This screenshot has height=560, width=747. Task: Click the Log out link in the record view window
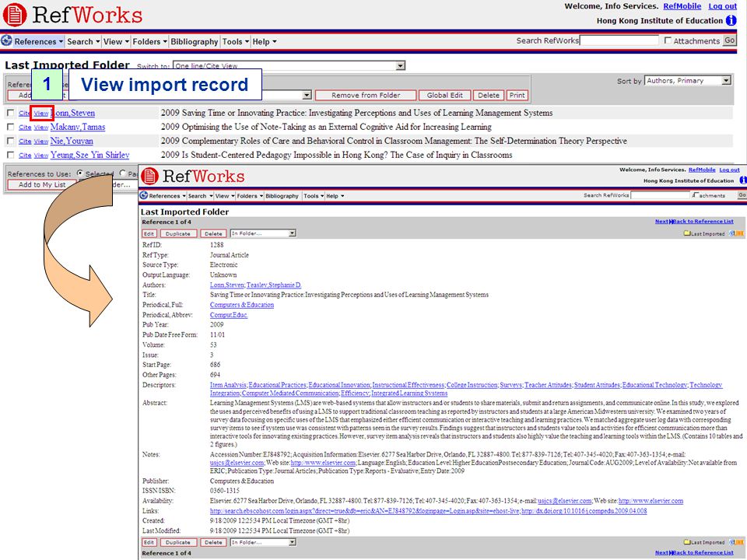tap(729, 170)
